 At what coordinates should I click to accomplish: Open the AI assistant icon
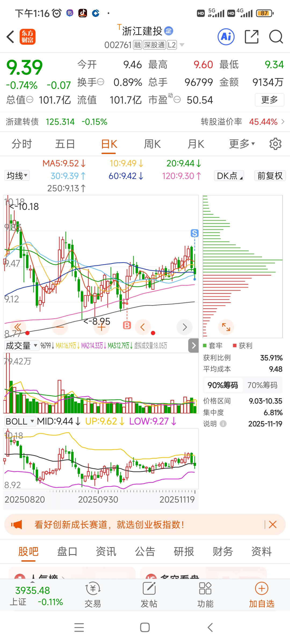(x=226, y=36)
